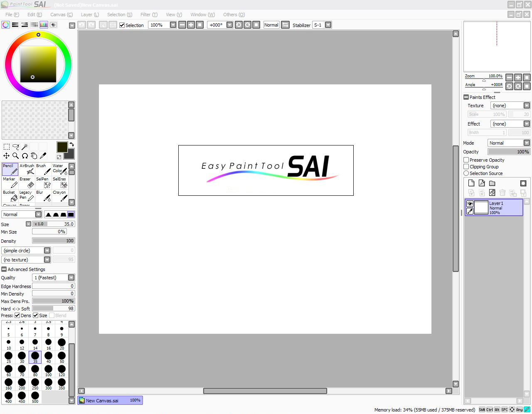The width and height of the screenshot is (532, 414).
Task: Adjust the layer Opacity slider
Action: 509,152
